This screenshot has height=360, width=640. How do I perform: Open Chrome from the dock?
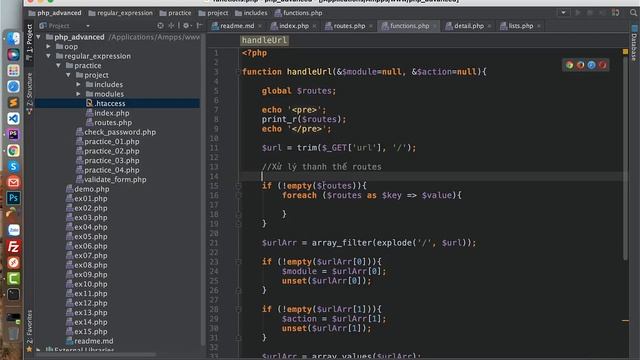tap(13, 151)
